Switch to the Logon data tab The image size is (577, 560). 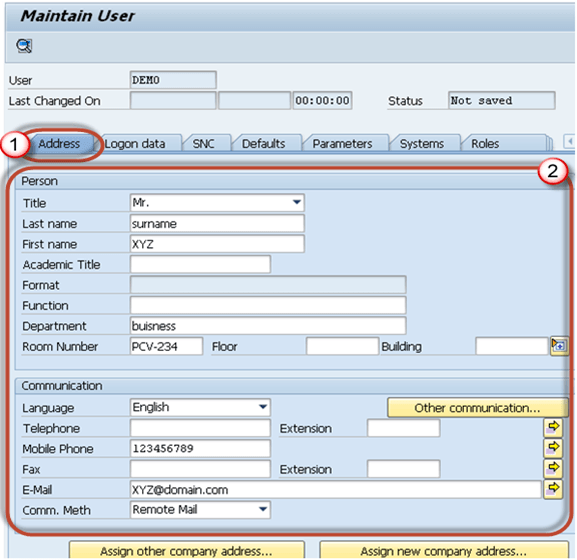pyautogui.click(x=135, y=143)
